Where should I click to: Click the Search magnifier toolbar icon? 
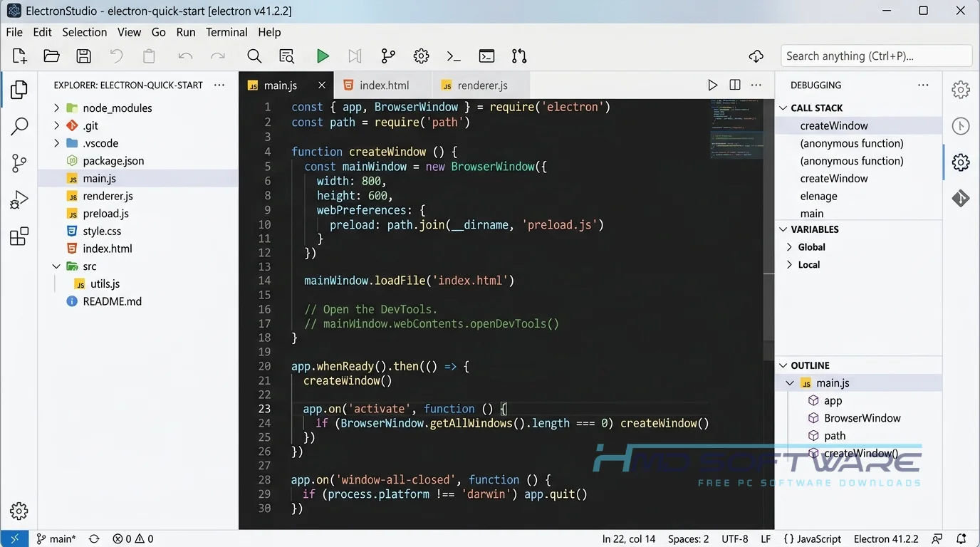254,56
